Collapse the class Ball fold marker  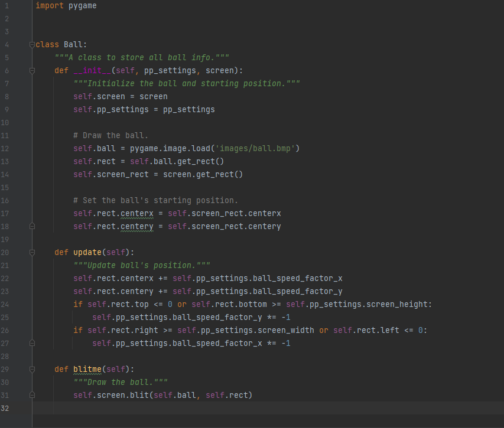32,45
